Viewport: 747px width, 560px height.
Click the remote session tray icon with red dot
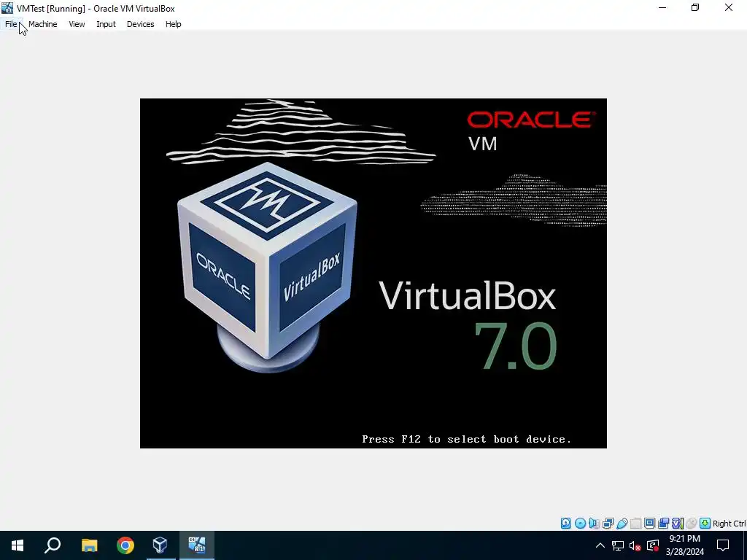coord(653,545)
